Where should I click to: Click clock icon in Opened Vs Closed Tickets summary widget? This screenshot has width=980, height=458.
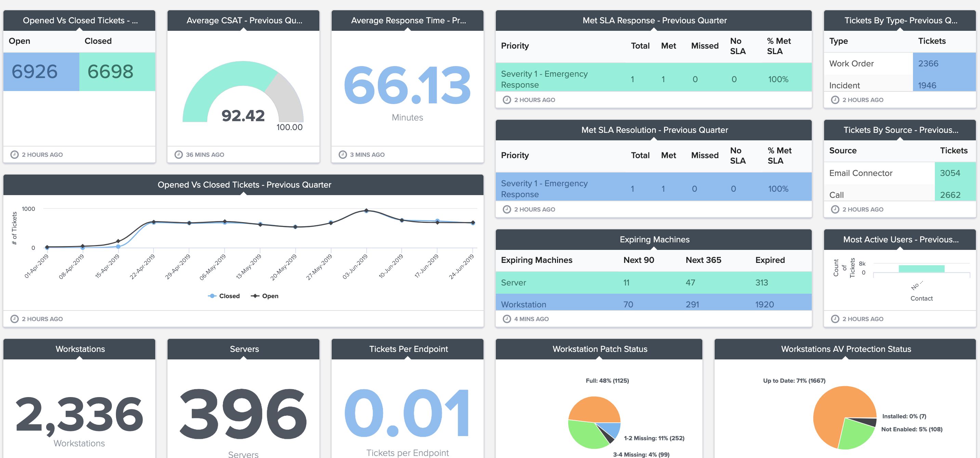14,155
